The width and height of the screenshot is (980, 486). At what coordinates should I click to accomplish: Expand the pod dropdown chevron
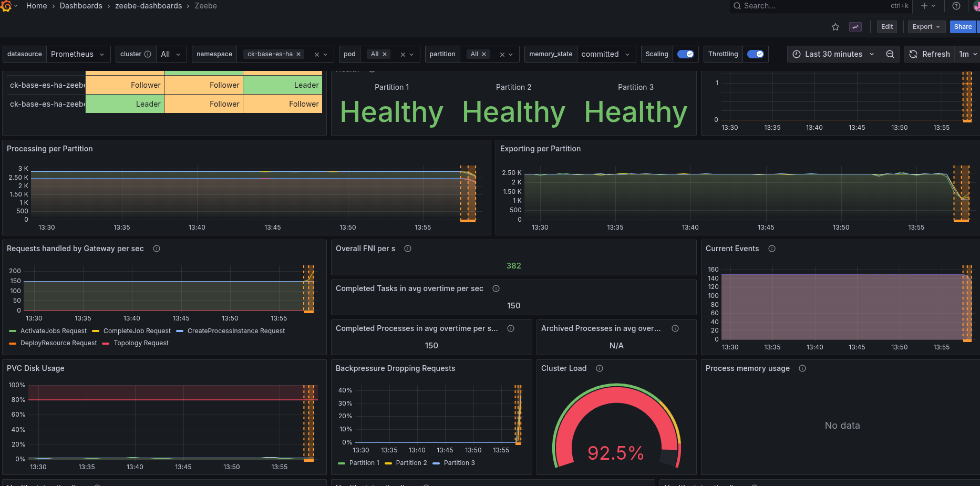(411, 54)
